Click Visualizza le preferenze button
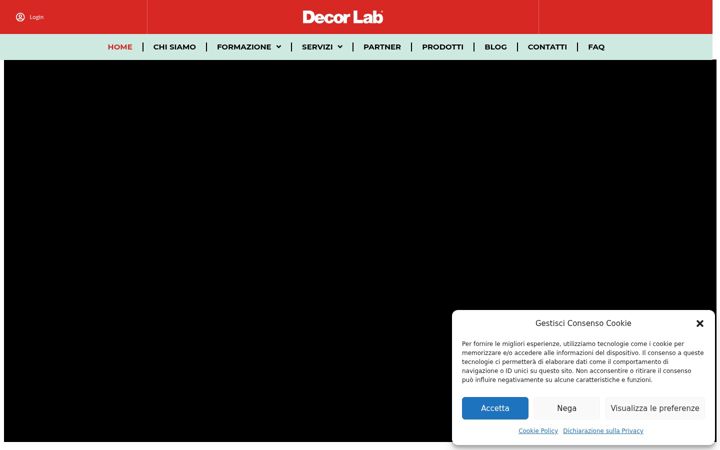 point(655,408)
